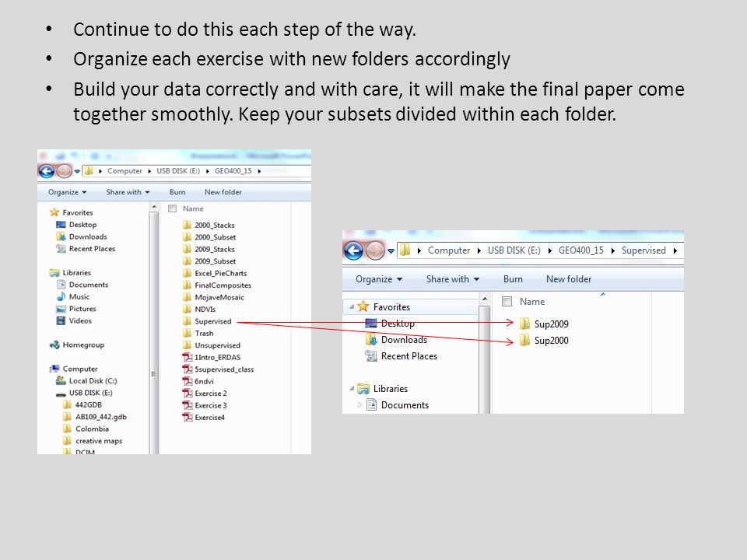Click GEO400_15 breadcrumb in left window
Viewport: 747px width, 560px height.
tap(233, 171)
